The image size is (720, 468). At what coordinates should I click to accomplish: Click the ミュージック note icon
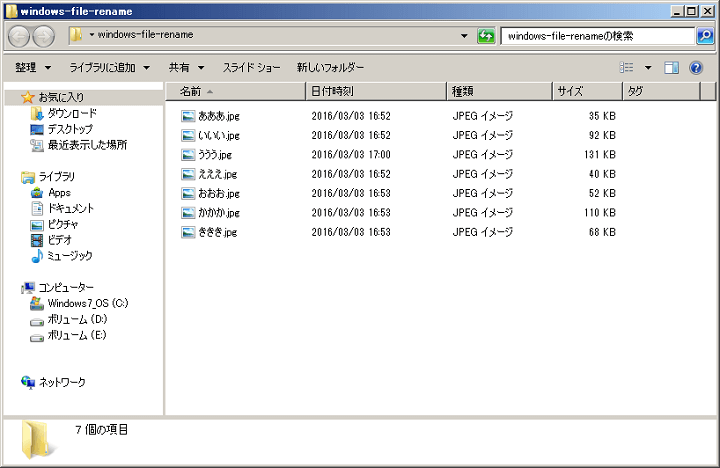(x=37, y=256)
